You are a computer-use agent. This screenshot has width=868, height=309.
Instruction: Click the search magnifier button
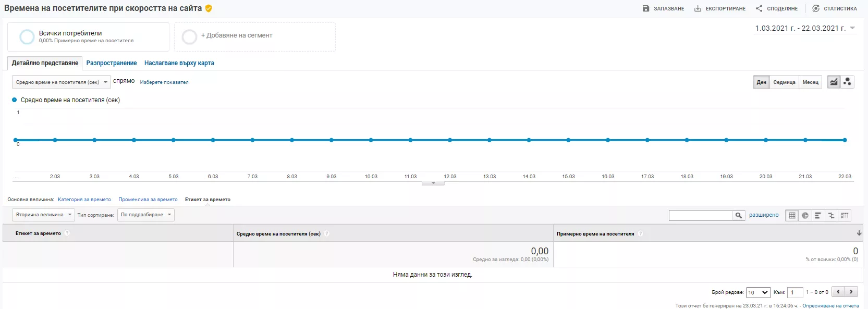(x=739, y=215)
